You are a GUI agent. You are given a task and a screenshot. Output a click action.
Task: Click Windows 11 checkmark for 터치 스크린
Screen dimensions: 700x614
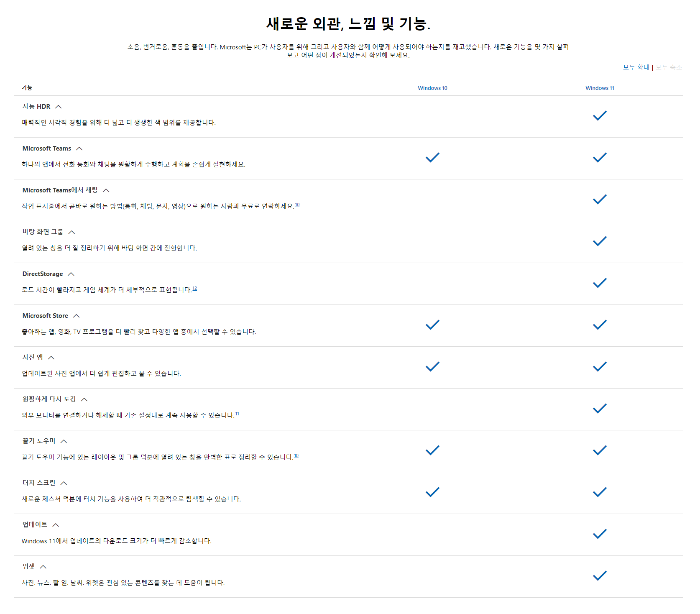point(600,492)
